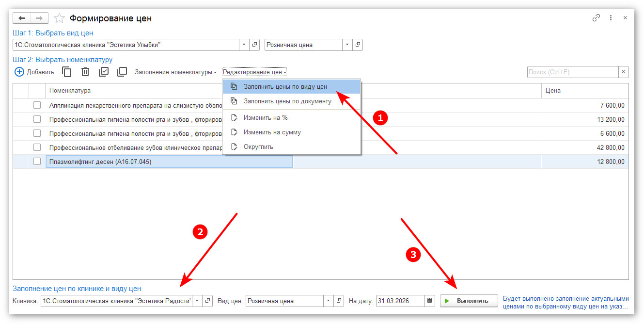Expand the top clinic selection dropdown
Image resolution: width=644 pixels, height=324 pixels.
pos(244,45)
